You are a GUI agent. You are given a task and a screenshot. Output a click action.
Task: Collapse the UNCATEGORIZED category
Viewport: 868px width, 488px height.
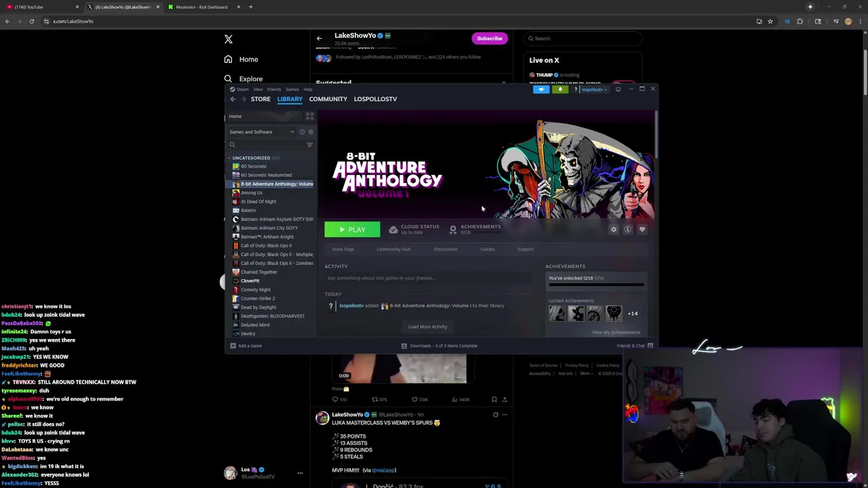[x=229, y=158]
